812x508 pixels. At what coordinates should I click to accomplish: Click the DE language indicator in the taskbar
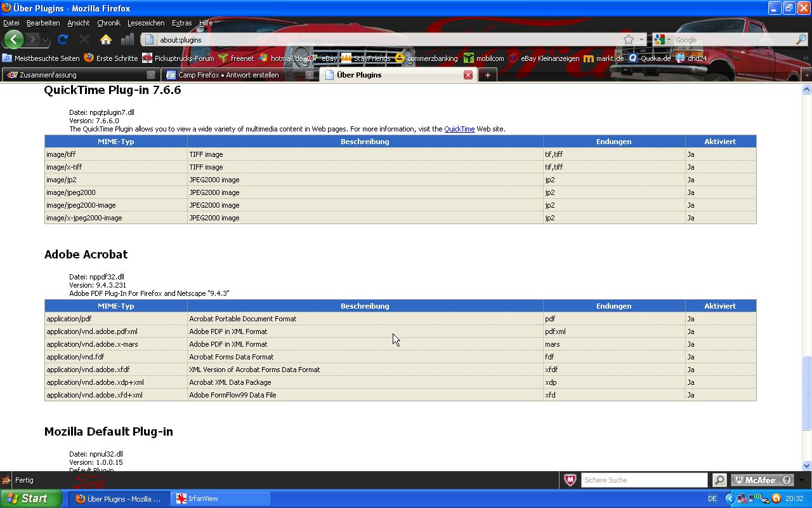click(712, 498)
